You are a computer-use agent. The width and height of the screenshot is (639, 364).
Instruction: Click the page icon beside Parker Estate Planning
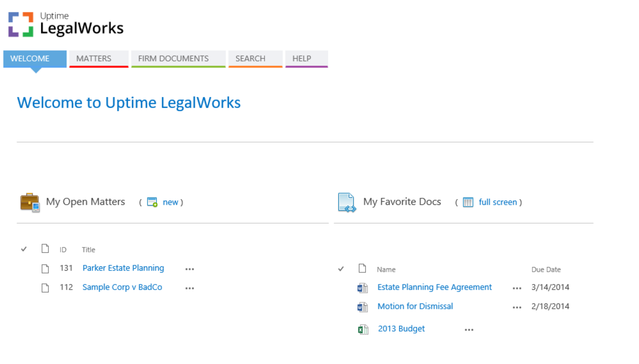tap(45, 269)
